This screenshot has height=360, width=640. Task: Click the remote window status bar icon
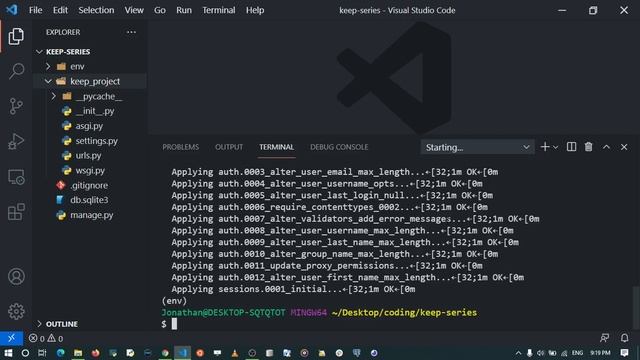click(11, 338)
